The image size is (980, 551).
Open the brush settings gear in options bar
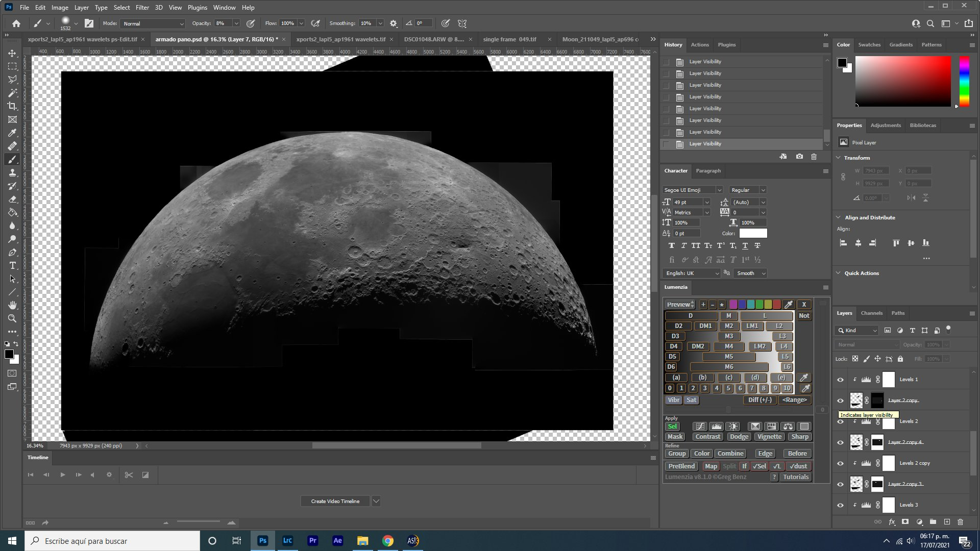click(393, 23)
